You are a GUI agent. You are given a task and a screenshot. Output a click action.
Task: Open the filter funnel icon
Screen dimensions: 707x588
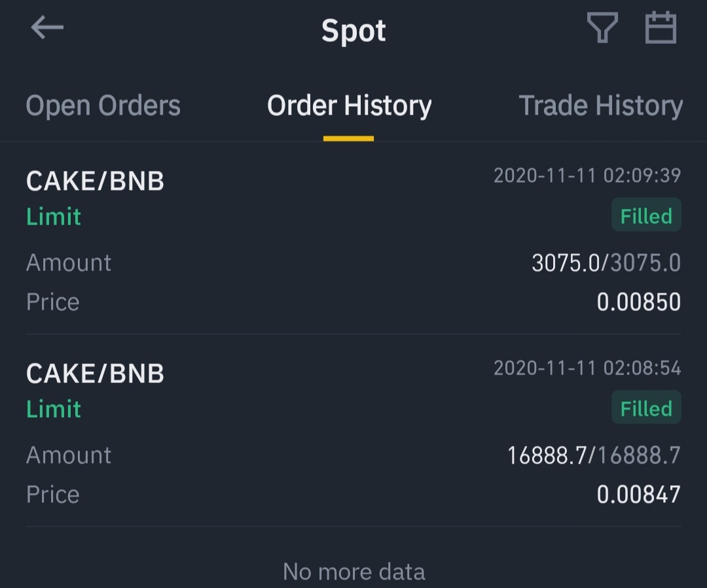coord(602,29)
